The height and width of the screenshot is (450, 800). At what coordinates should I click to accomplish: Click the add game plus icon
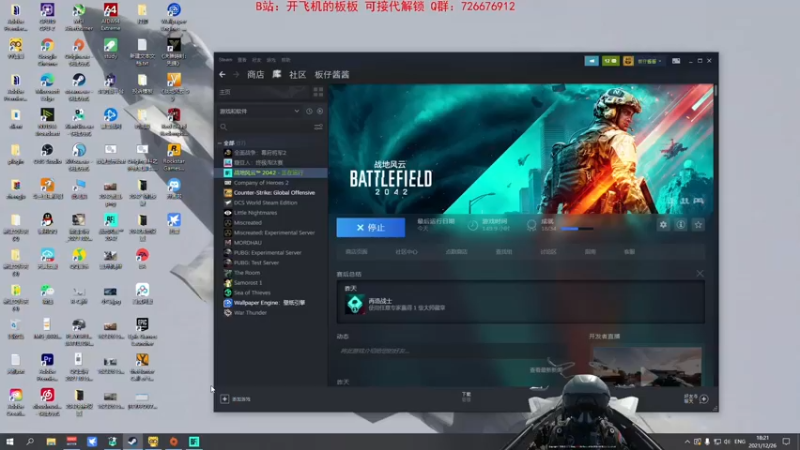click(x=224, y=399)
